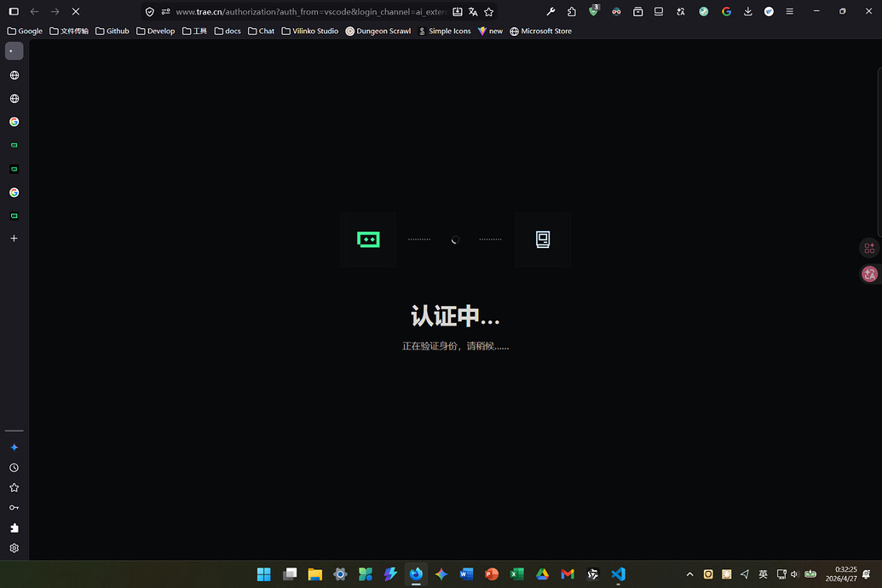Open the hamburger application menu
Screen dimensions: 882x588
(x=790, y=11)
